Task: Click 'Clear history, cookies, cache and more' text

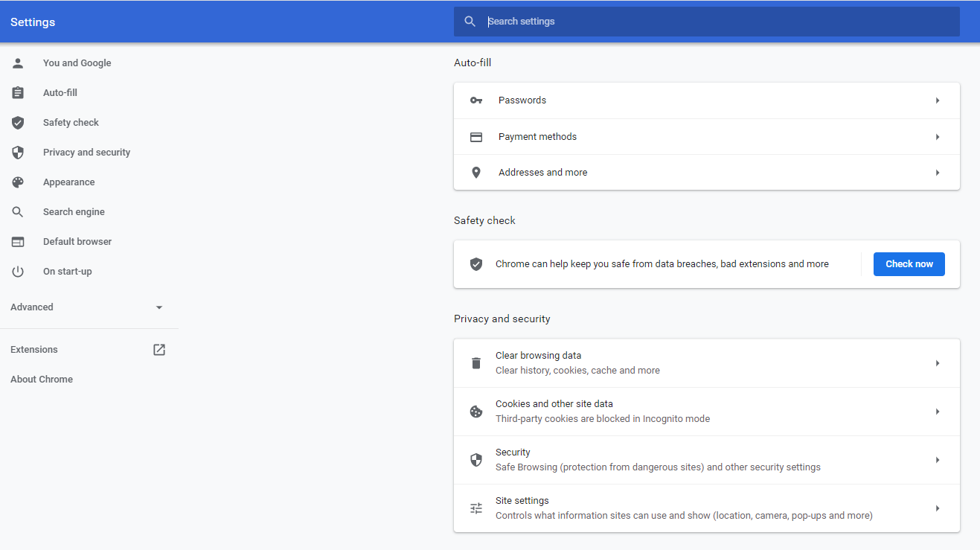Action: click(577, 371)
